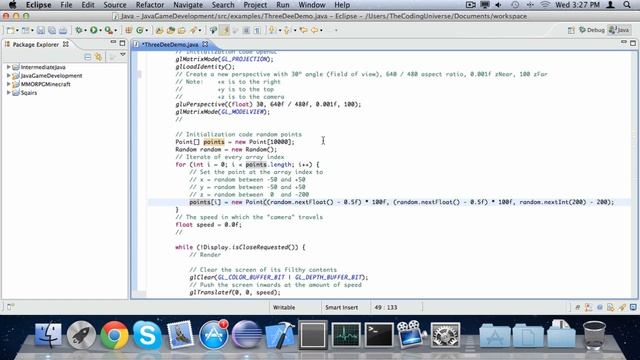Screen dimensions: 640x360
Task: Expand the MMORPGMinecraft project
Action: click(9, 84)
